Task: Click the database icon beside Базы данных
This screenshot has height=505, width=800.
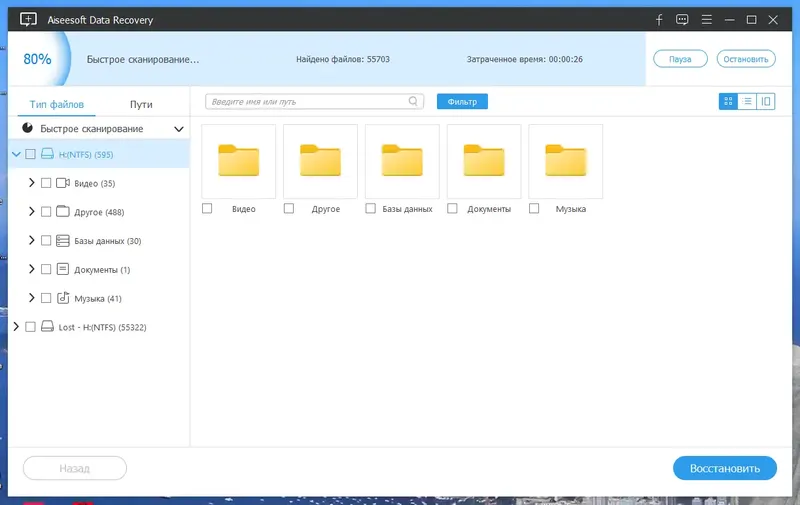Action: [x=63, y=240]
